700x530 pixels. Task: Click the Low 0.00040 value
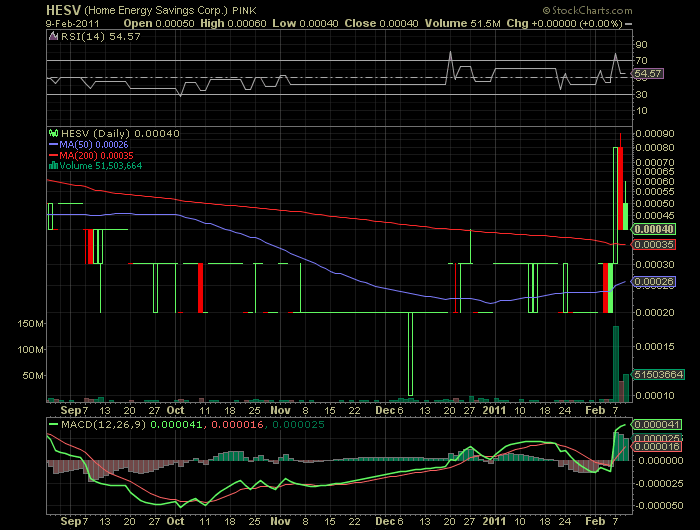[x=305, y=24]
